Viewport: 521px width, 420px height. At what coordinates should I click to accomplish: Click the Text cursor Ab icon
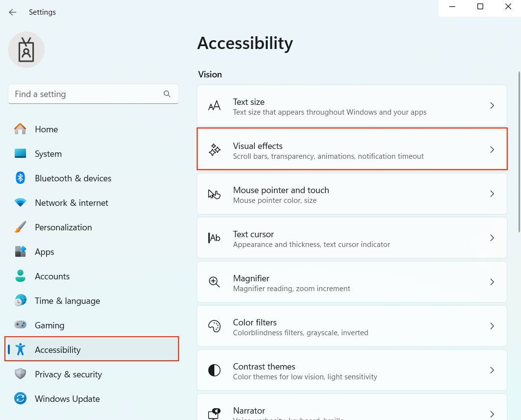click(214, 238)
